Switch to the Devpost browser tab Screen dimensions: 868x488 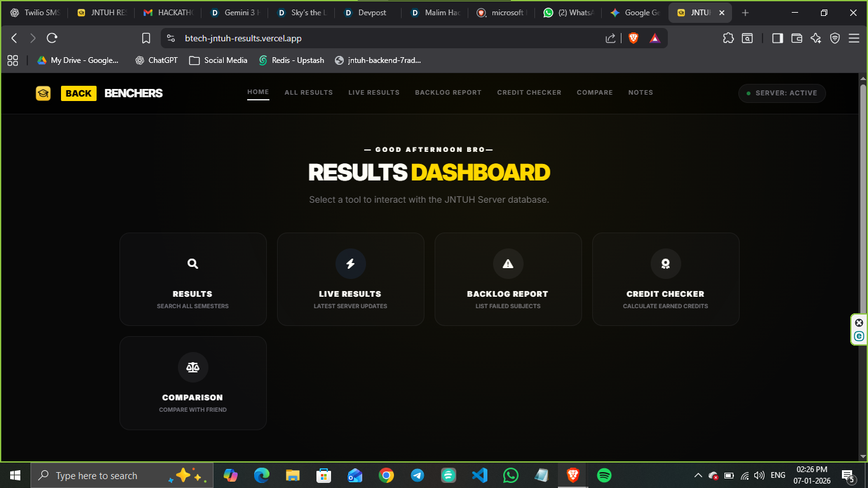click(x=367, y=13)
